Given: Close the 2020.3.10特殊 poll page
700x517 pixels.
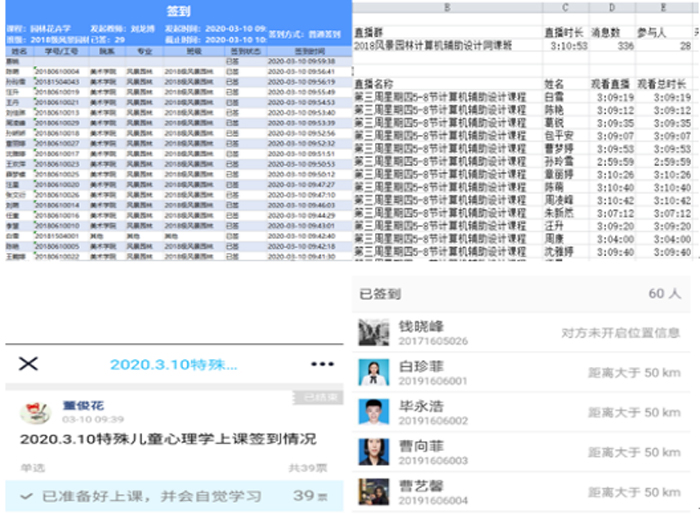Looking at the screenshot, I should pyautogui.click(x=29, y=364).
